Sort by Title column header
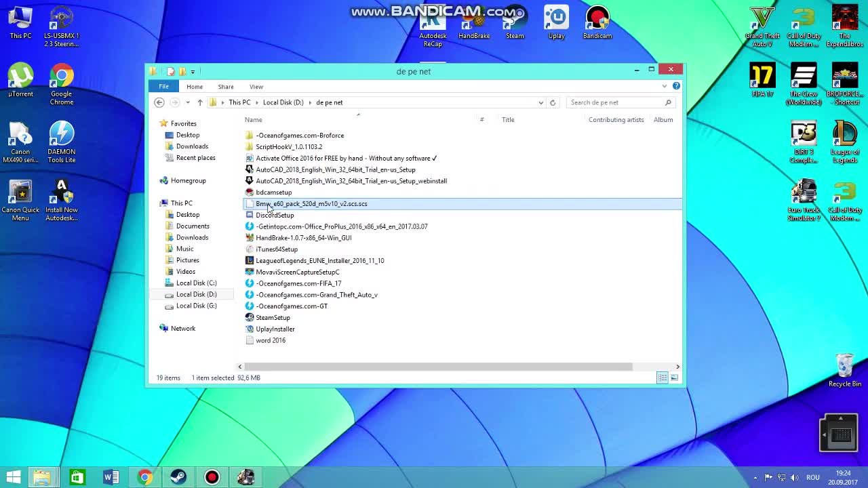 [508, 120]
